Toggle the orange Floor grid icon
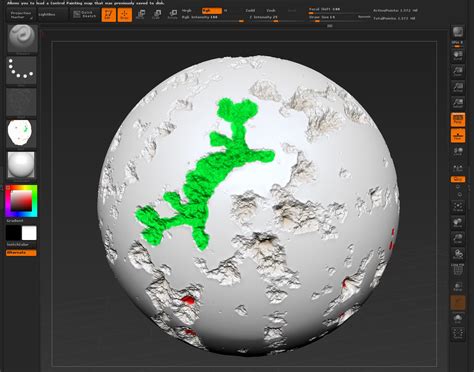Viewport: 474px width, 372px height. [x=458, y=135]
